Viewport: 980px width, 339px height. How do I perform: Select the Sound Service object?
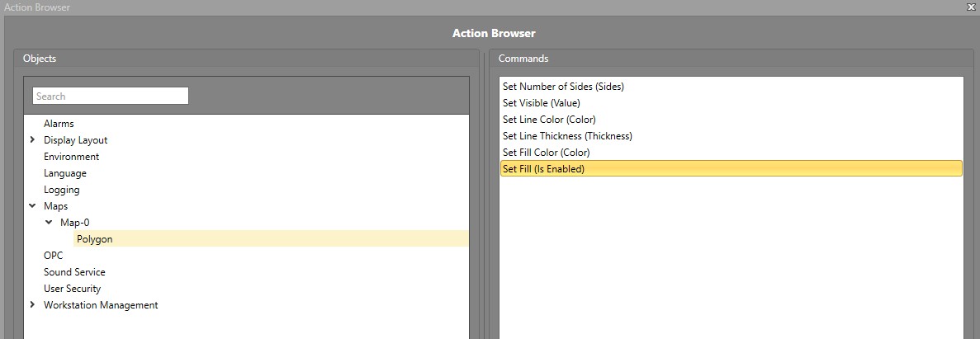click(74, 272)
